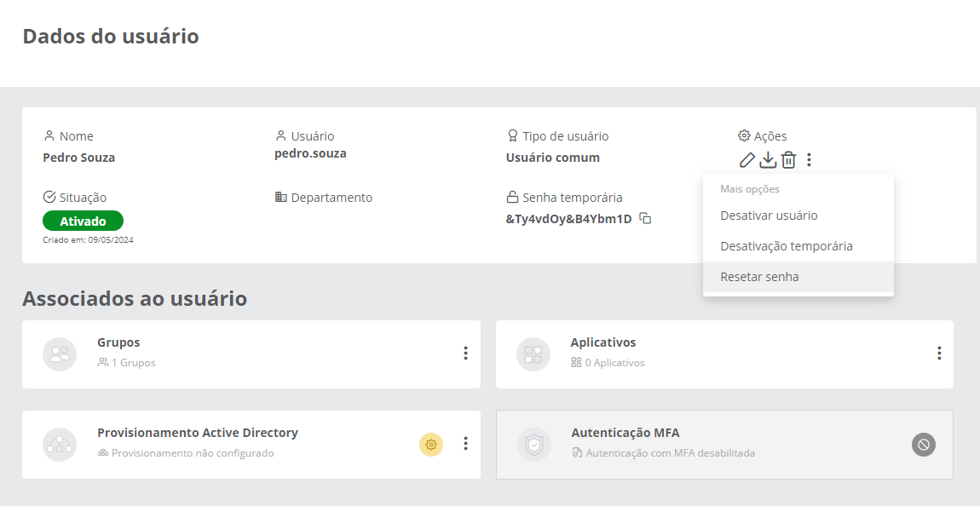Open Provisionamento Active Directory options menu
The width and height of the screenshot is (980, 506).
465,443
